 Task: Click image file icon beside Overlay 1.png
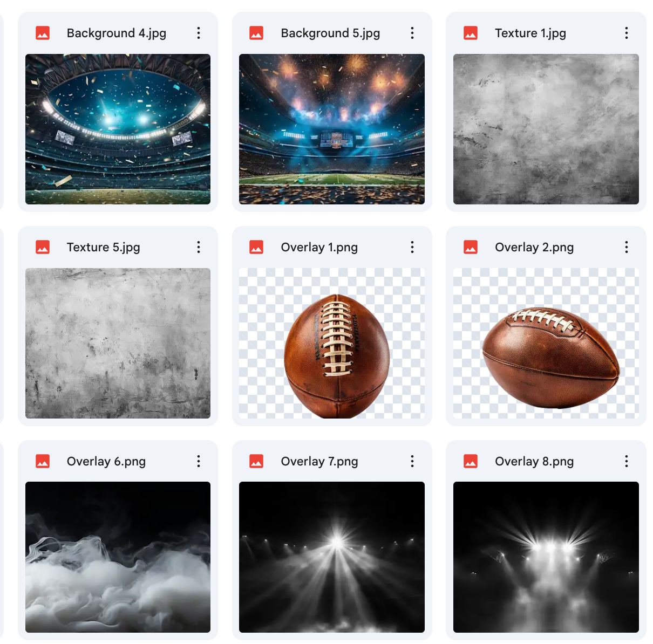pyautogui.click(x=256, y=247)
